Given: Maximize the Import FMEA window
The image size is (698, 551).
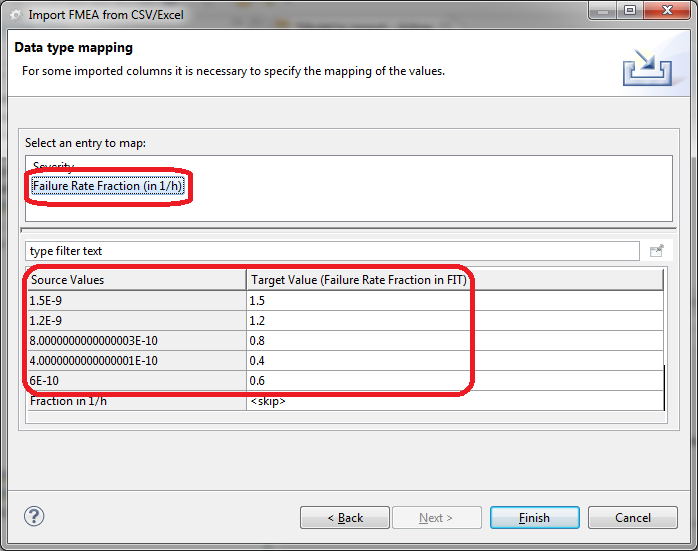Looking at the screenshot, I should [629, 11].
